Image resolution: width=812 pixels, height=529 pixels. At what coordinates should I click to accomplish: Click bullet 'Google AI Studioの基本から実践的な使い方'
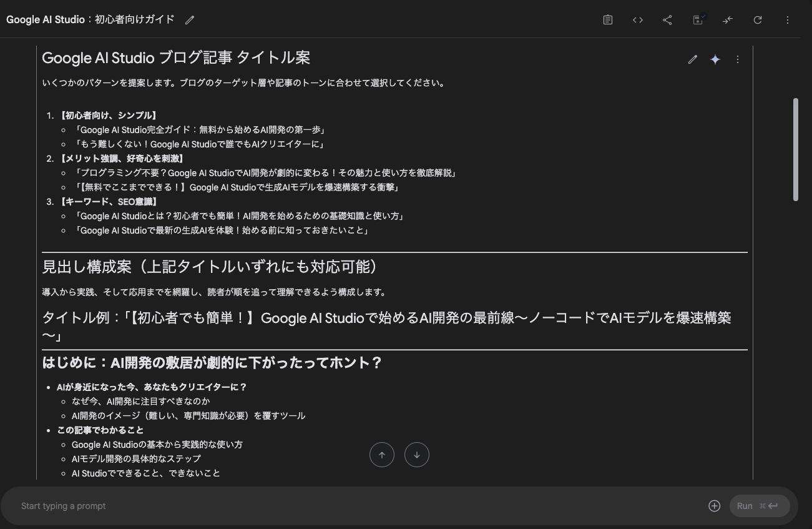pos(157,445)
